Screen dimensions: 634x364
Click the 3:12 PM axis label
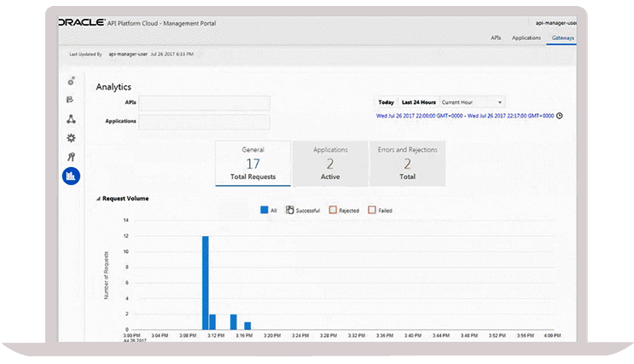pos(216,335)
